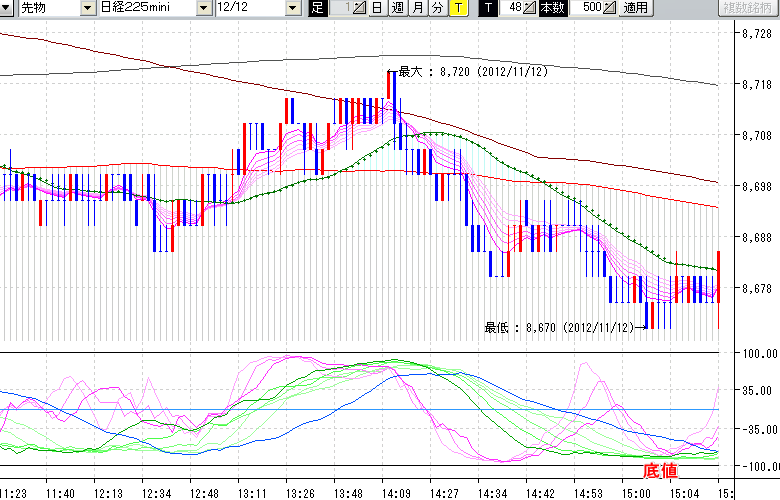Click the 足 interval value field

[340, 8]
